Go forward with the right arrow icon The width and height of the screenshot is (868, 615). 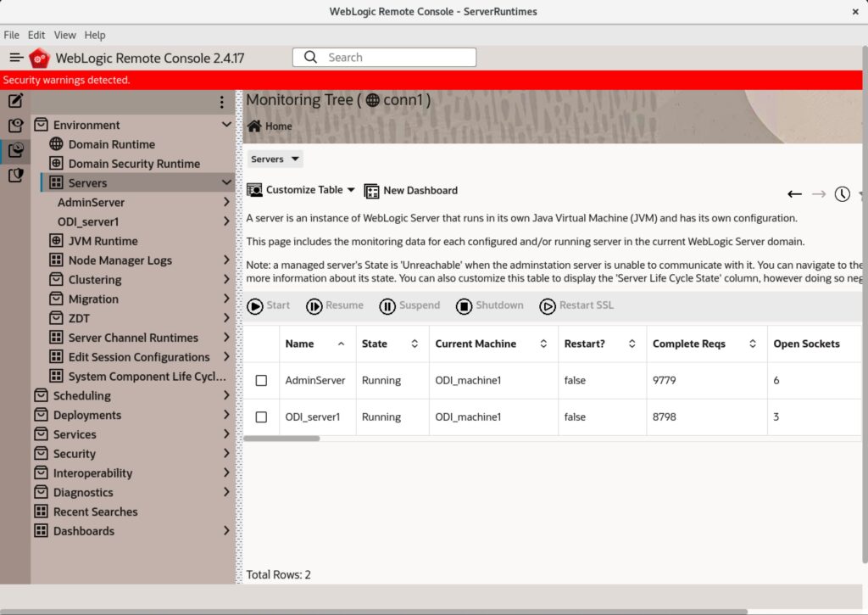click(819, 194)
